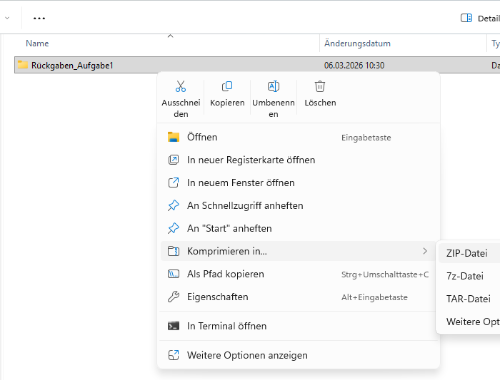Click the Rückgaben_Aufgabe1 folder icon
This screenshot has height=380, width=500.
click(23, 65)
